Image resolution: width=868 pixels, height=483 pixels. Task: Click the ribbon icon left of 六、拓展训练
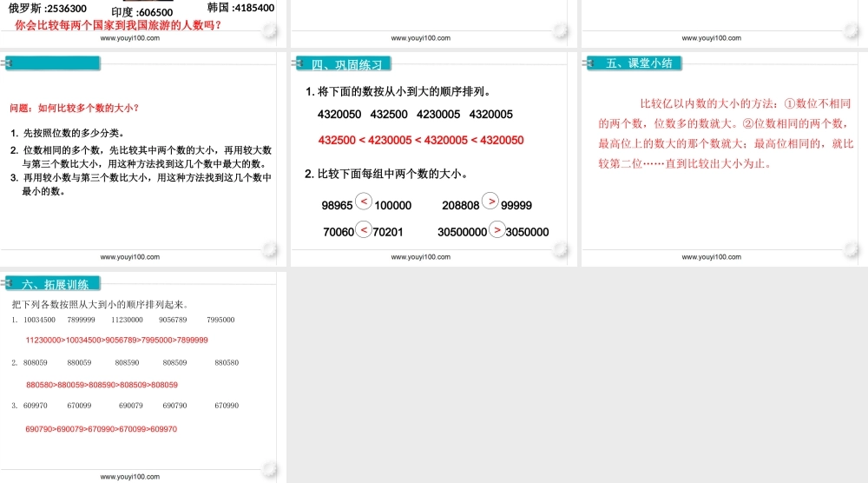[x=11, y=283]
